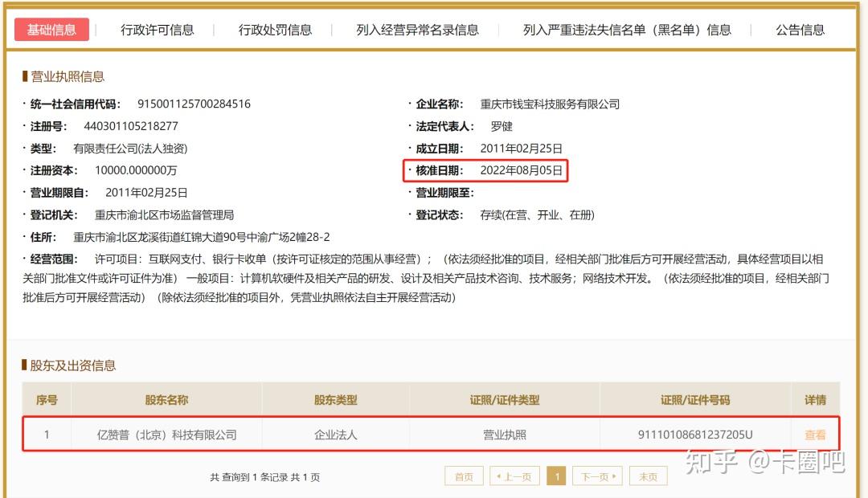The image size is (868, 498).
Task: Click the 核准日期 value 2022年08月05日
Action: (521, 170)
